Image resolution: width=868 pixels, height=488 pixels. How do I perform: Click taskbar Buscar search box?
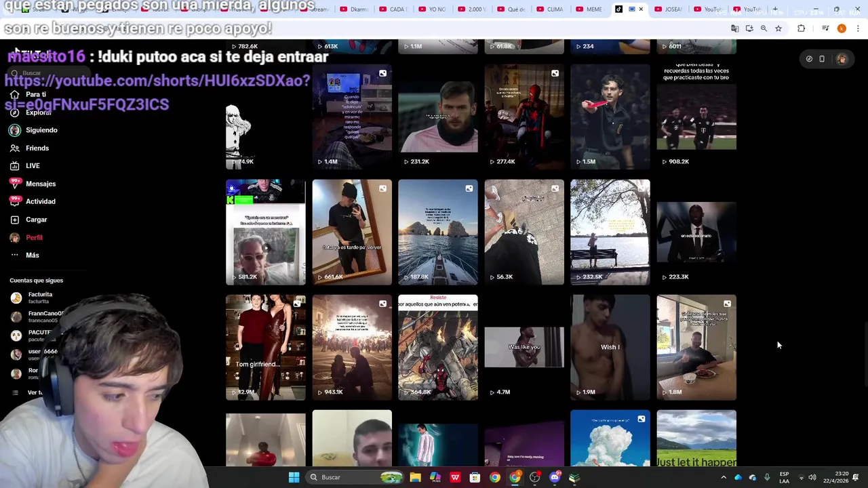(354, 477)
